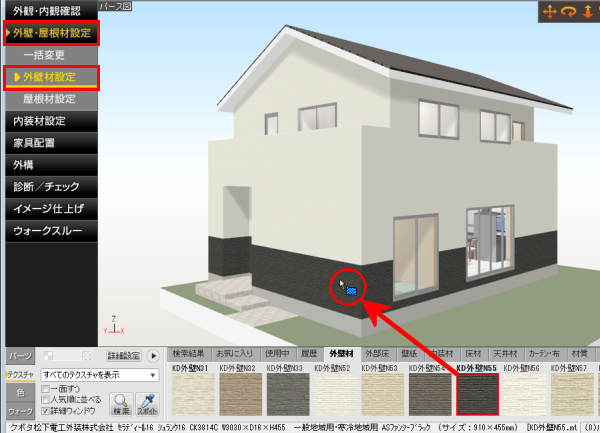
Task: Open the 外構 menu
Action: pos(52,165)
